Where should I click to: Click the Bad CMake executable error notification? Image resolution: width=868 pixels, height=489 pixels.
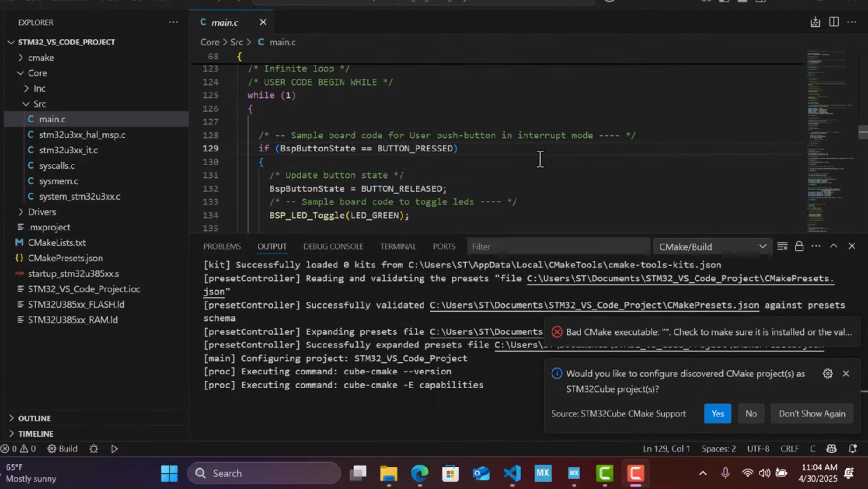point(702,332)
